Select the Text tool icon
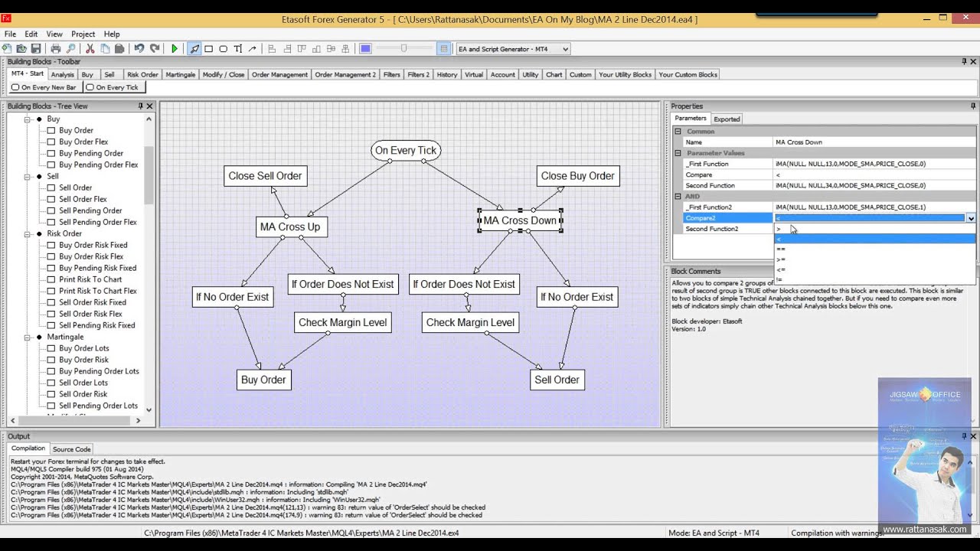This screenshot has height=551, width=980. pyautogui.click(x=238, y=49)
